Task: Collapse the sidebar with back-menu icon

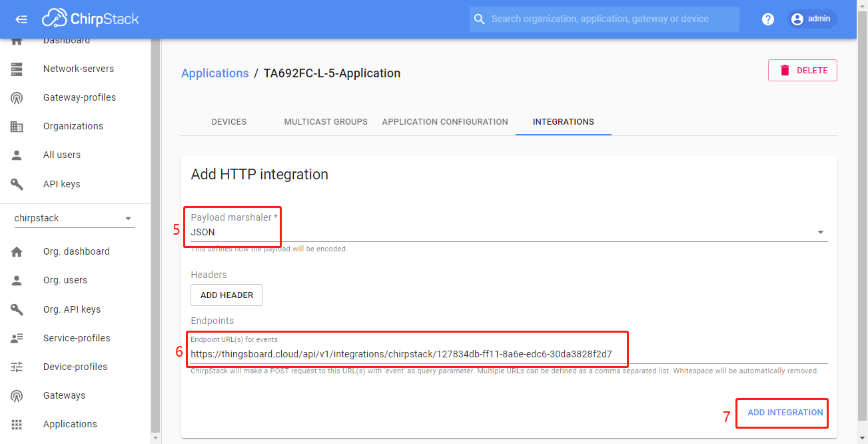Action: (21, 19)
